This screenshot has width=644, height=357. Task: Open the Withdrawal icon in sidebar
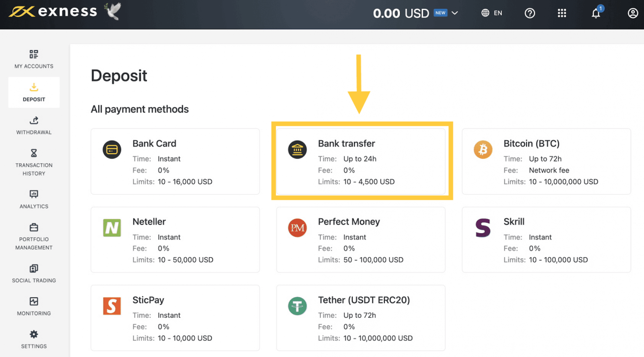tap(34, 120)
